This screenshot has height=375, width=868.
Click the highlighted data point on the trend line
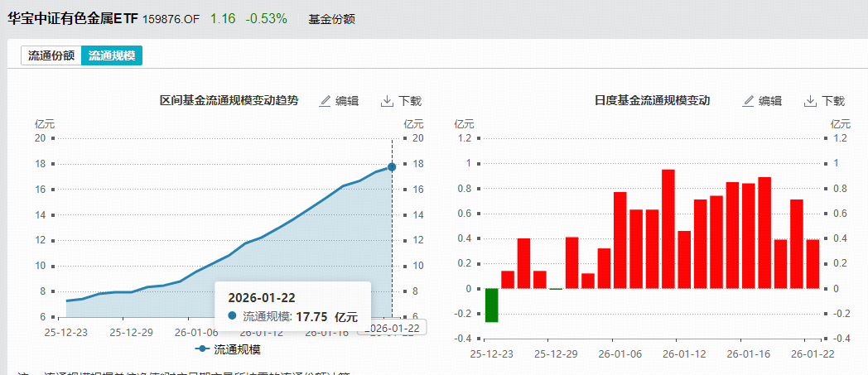(x=392, y=166)
